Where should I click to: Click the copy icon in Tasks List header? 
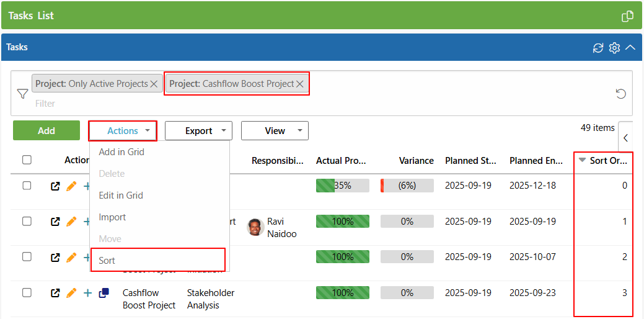pyautogui.click(x=627, y=16)
